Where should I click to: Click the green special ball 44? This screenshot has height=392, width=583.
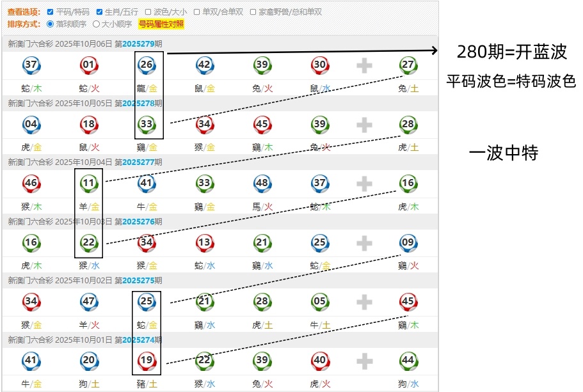(x=408, y=361)
